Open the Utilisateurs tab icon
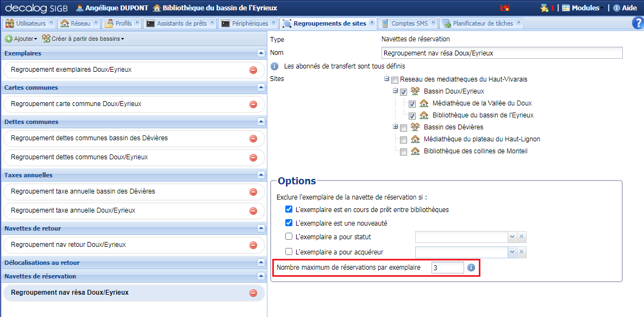The image size is (644, 317). pos(10,23)
